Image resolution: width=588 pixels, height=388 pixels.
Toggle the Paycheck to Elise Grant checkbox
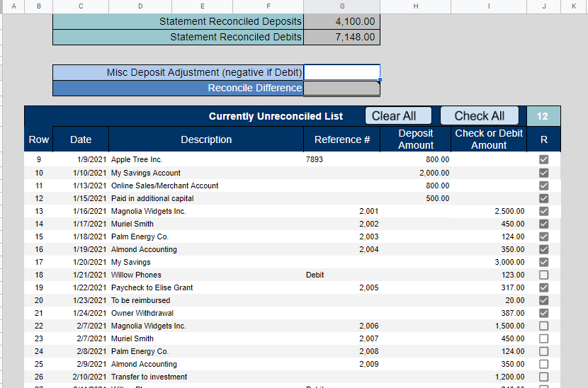[x=543, y=287]
